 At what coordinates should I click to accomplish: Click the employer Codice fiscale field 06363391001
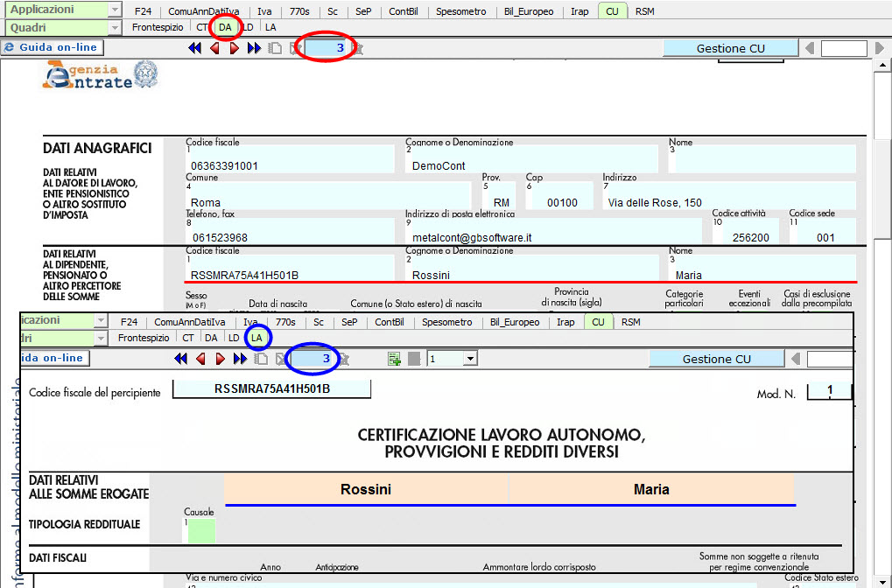click(x=290, y=159)
